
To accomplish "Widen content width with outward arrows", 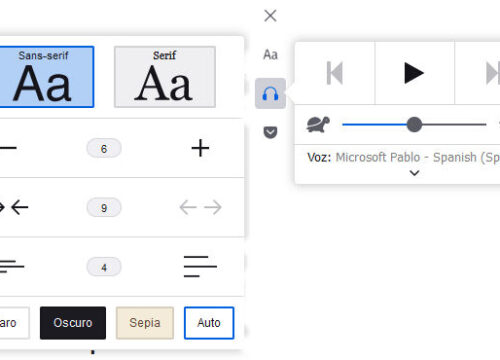I will coord(200,207).
